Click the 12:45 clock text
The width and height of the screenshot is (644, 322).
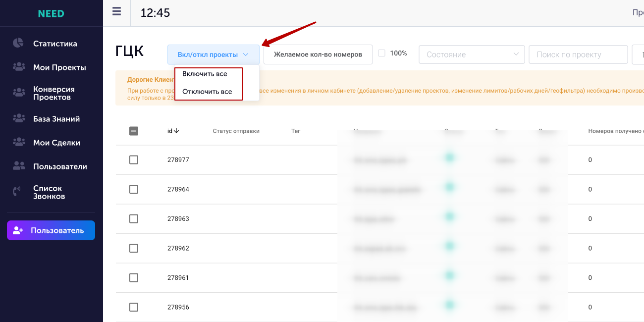click(x=155, y=13)
